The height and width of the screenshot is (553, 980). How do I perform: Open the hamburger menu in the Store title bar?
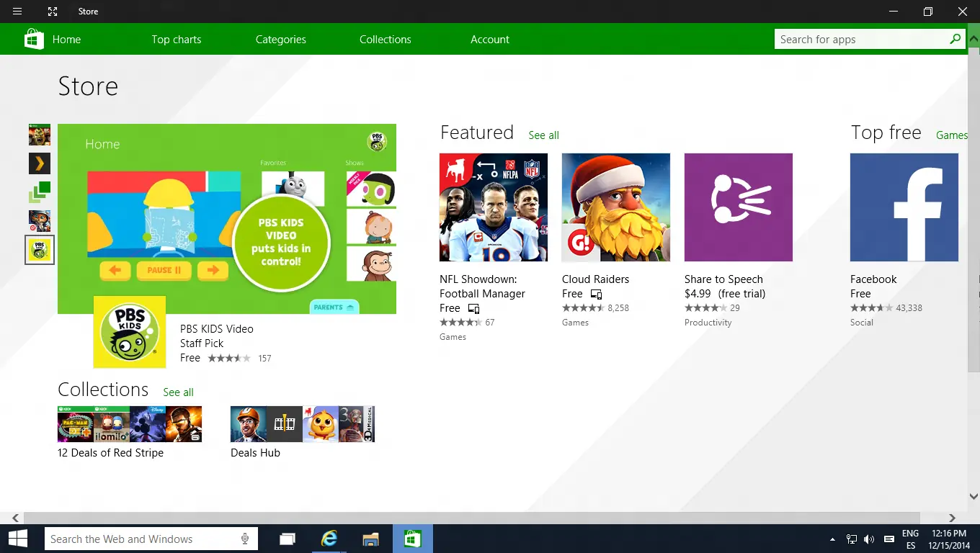pyautogui.click(x=17, y=11)
